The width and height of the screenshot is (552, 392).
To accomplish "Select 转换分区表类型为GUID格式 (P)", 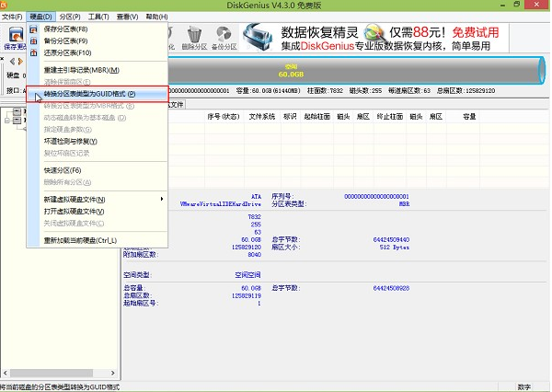I will coord(98,94).
